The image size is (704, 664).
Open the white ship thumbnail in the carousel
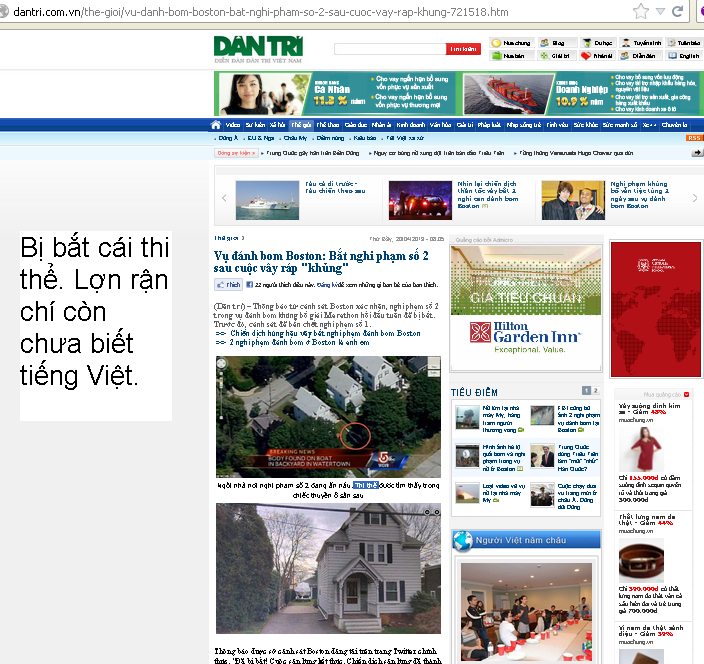(267, 200)
